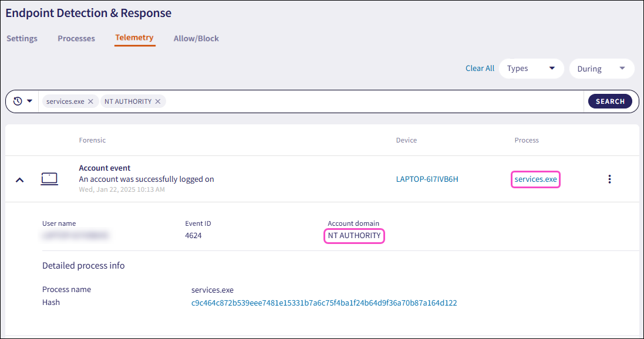The height and width of the screenshot is (339, 644).
Task: Click the laptop device icon in the row
Action: pyautogui.click(x=49, y=179)
